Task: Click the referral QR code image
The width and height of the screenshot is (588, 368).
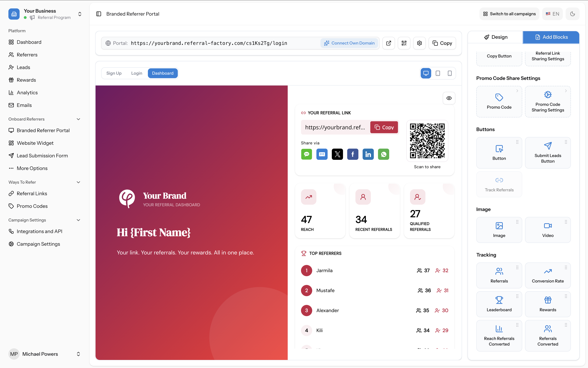Action: (x=427, y=141)
